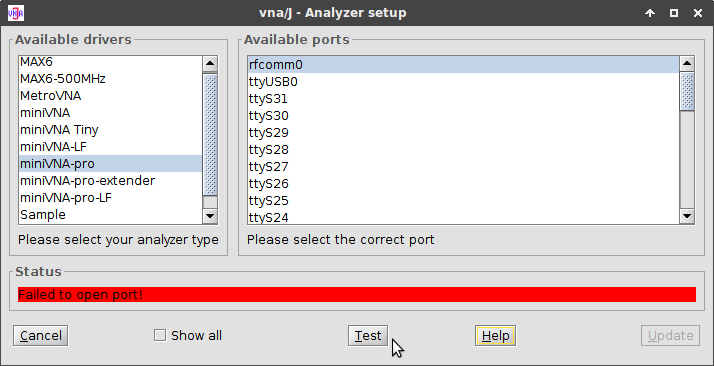Click the vna/J application icon in title bar

tap(16, 13)
